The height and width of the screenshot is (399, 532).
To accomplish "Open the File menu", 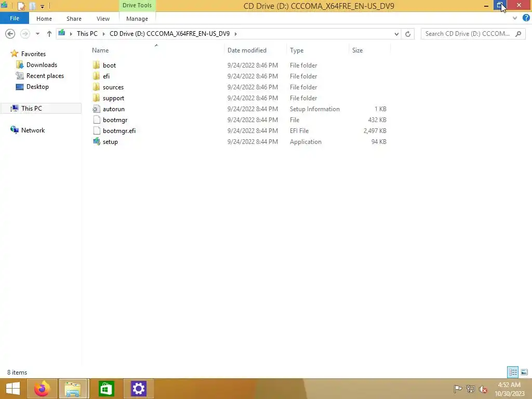I will pos(14,18).
